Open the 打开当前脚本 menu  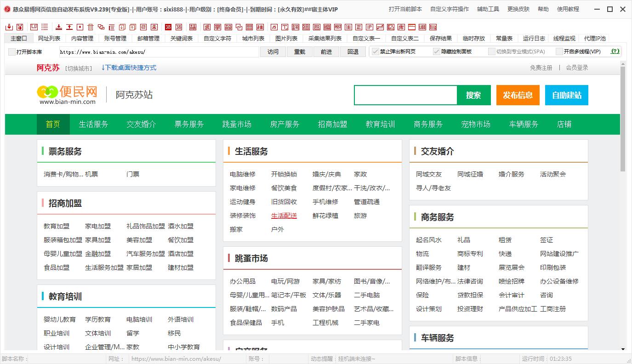pyautogui.click(x=405, y=9)
